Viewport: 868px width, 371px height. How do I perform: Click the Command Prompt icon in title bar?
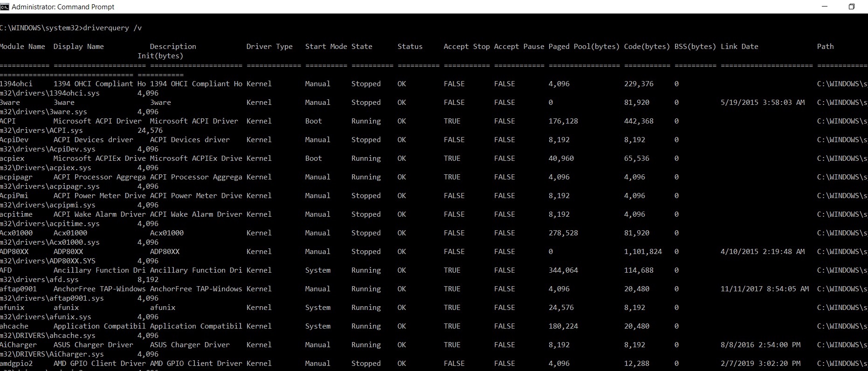pyautogui.click(x=5, y=7)
